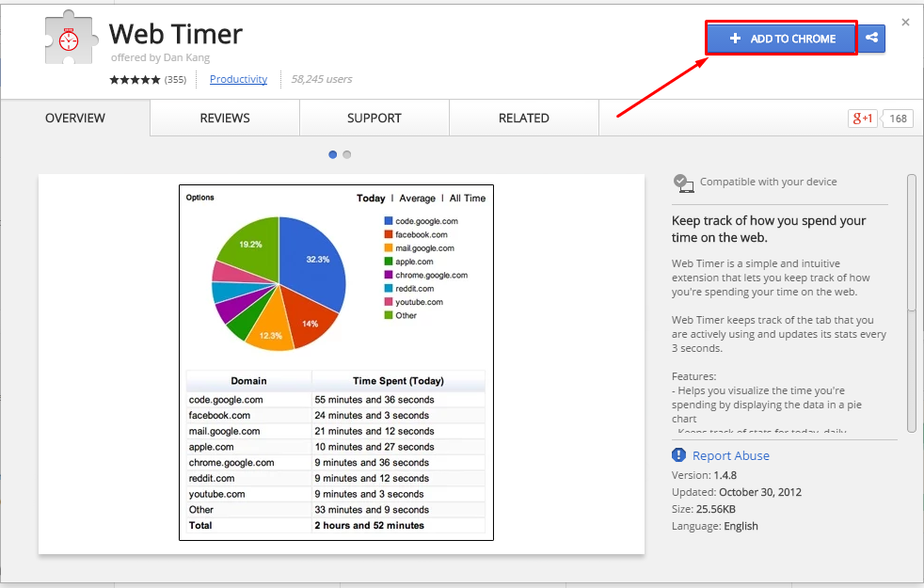Screen dimensions: 924x588
Task: Click the (355) ratings count
Action: [175, 80]
